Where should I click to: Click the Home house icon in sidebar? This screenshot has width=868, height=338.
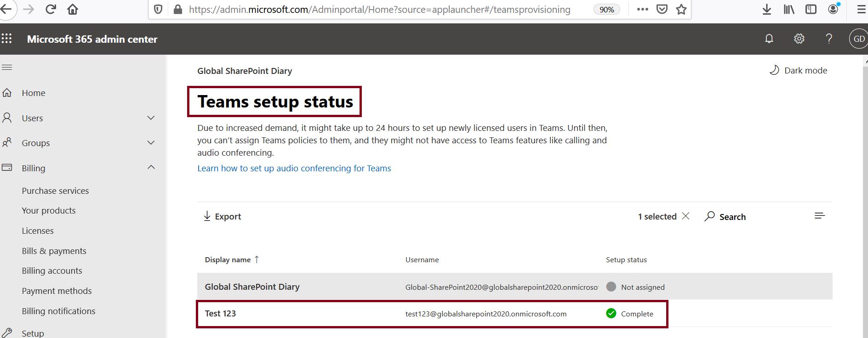tap(7, 93)
